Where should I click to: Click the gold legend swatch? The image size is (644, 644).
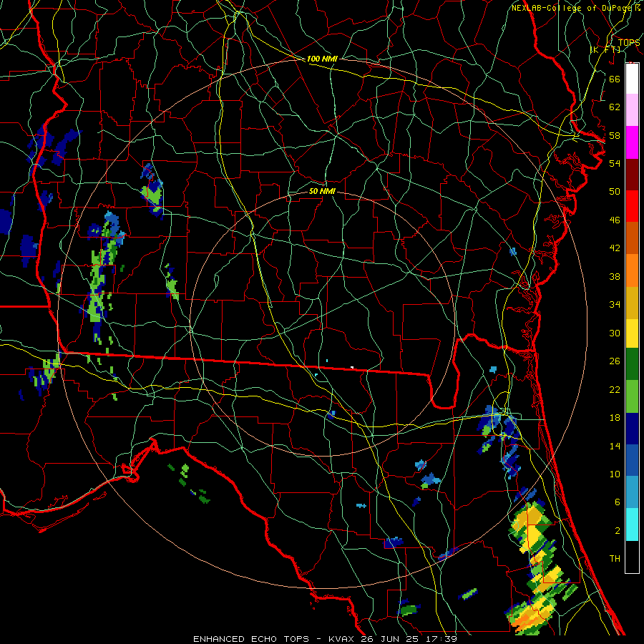click(632, 303)
